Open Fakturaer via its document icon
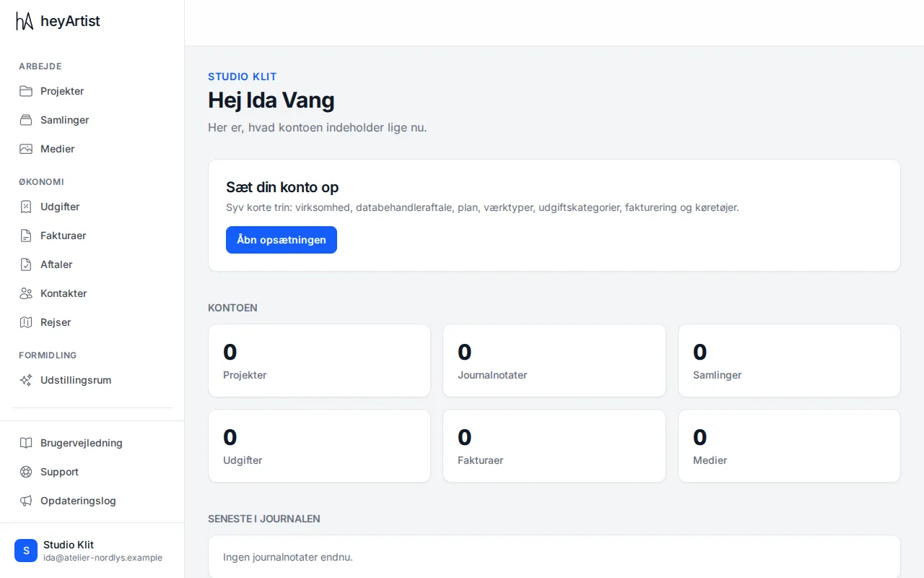Image resolution: width=924 pixels, height=578 pixels. (26, 236)
